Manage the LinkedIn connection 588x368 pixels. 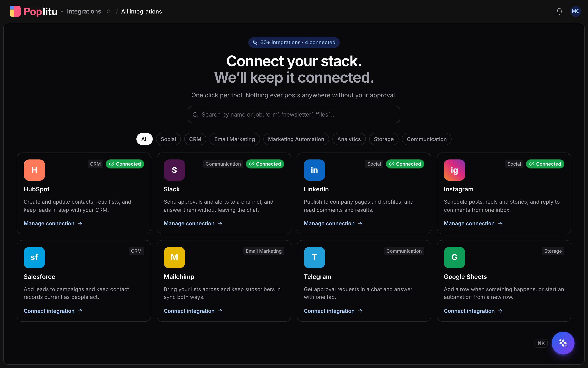[x=333, y=223]
